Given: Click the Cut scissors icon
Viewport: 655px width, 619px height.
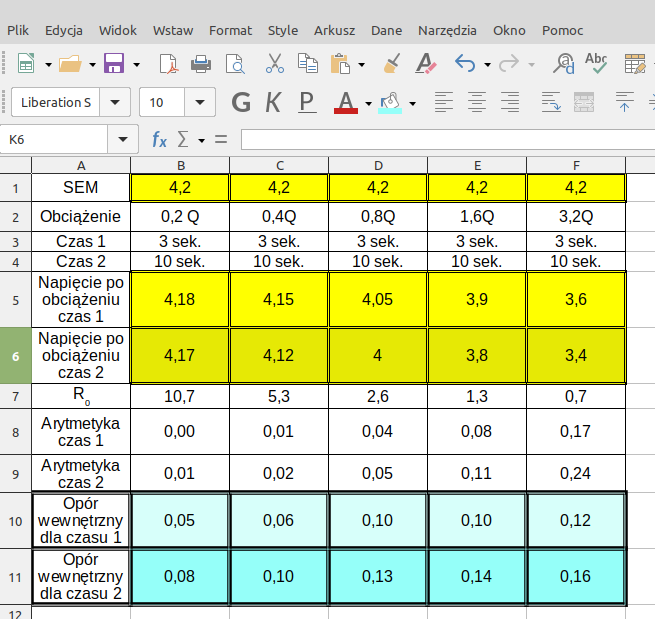Looking at the screenshot, I should tap(274, 64).
